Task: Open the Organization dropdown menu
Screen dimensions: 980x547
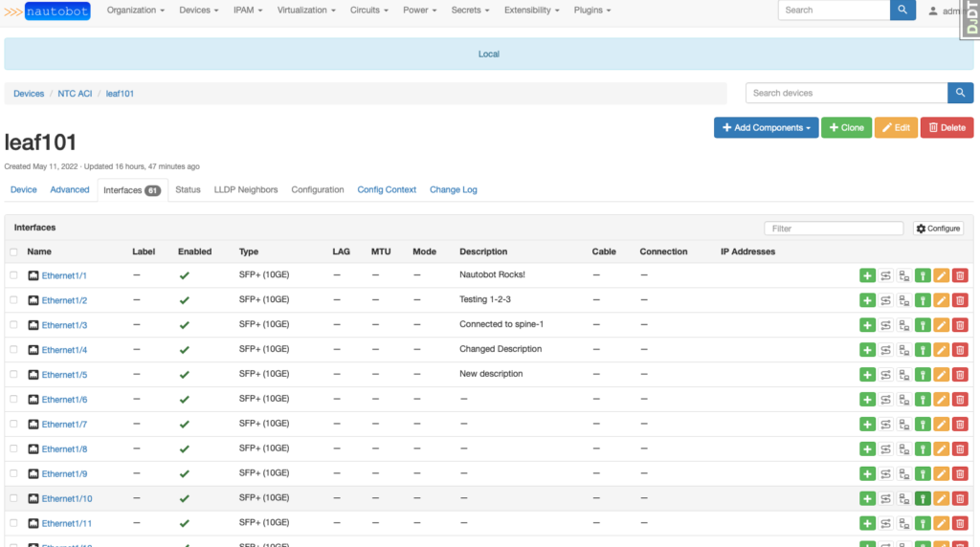Action: click(x=136, y=10)
